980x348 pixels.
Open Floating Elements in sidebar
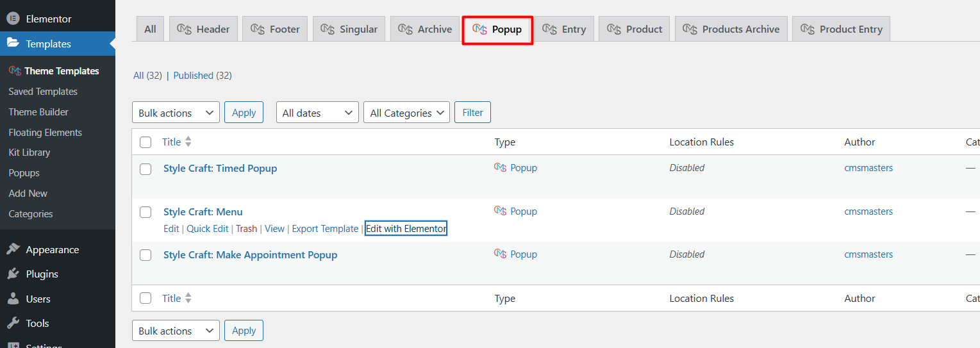tap(46, 133)
